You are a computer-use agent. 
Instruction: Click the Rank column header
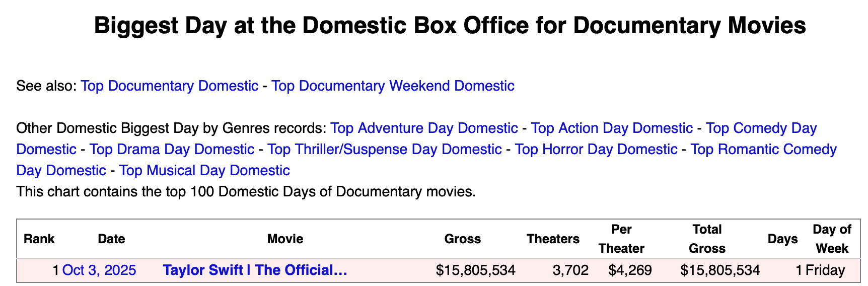[x=39, y=239]
